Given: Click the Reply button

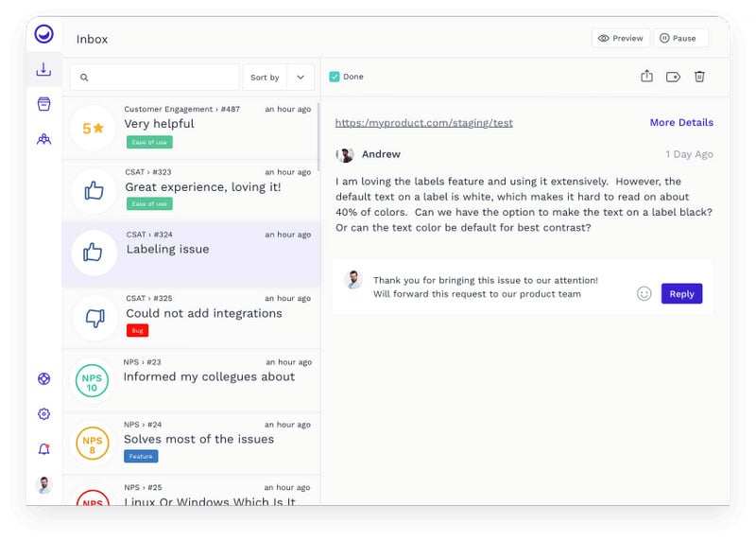Looking at the screenshot, I should point(681,293).
